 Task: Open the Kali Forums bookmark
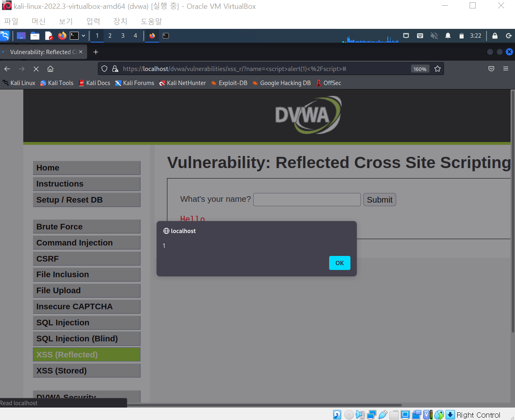tap(134, 83)
